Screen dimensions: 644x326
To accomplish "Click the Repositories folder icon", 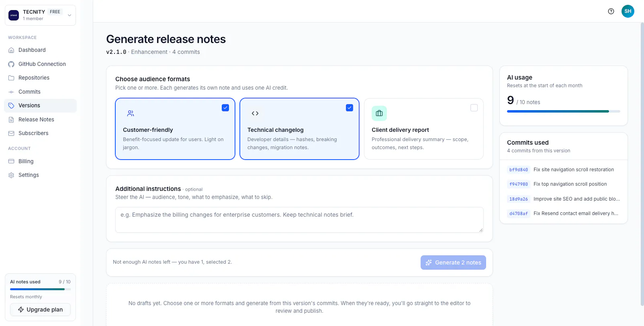I will pos(11,78).
